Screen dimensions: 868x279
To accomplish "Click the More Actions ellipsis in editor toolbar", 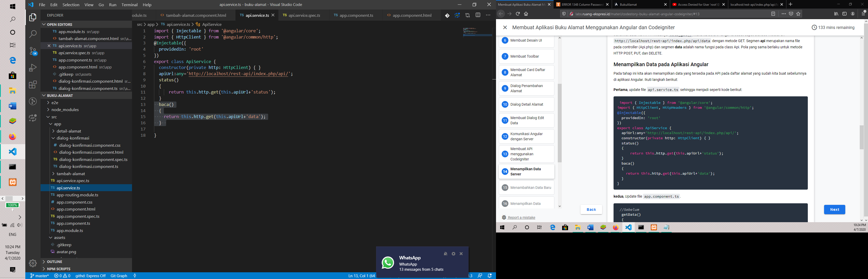I will click(x=488, y=15).
